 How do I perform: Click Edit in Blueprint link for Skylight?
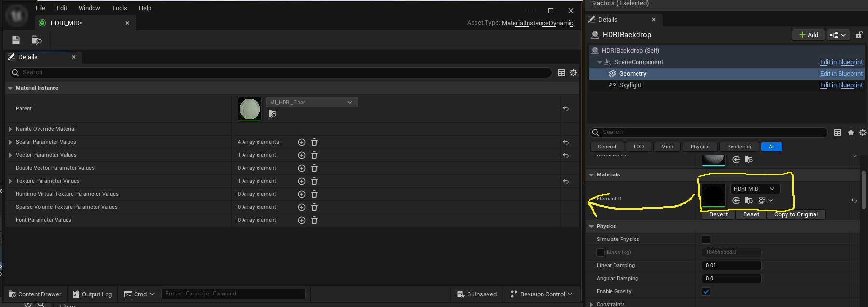pyautogui.click(x=841, y=85)
